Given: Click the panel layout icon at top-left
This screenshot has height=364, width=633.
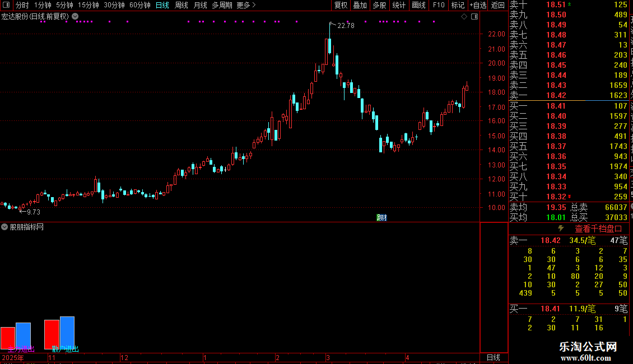Looking at the screenshot, I should 6,5.
